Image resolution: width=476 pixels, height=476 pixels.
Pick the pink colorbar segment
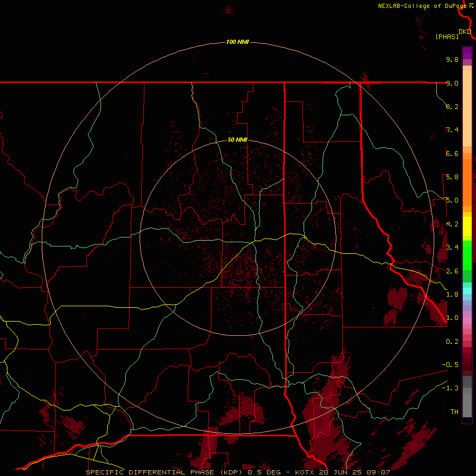click(x=467, y=321)
